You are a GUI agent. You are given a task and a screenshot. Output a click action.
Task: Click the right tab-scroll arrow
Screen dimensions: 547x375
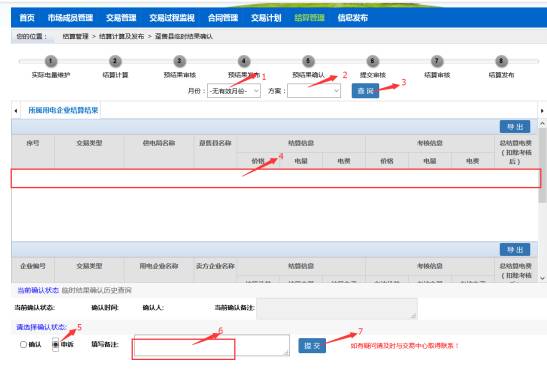542,111
